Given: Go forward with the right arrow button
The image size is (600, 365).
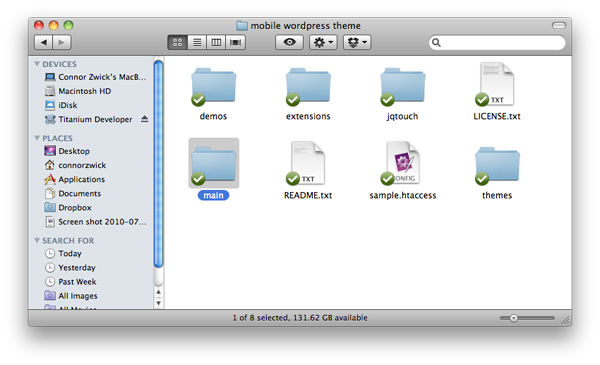Looking at the screenshot, I should pyautogui.click(x=62, y=42).
